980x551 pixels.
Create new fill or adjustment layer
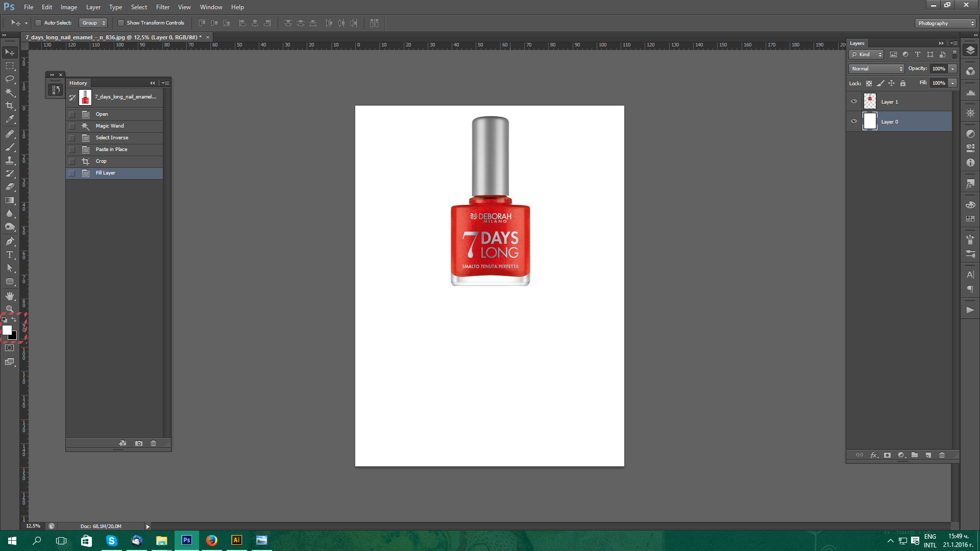(901, 455)
